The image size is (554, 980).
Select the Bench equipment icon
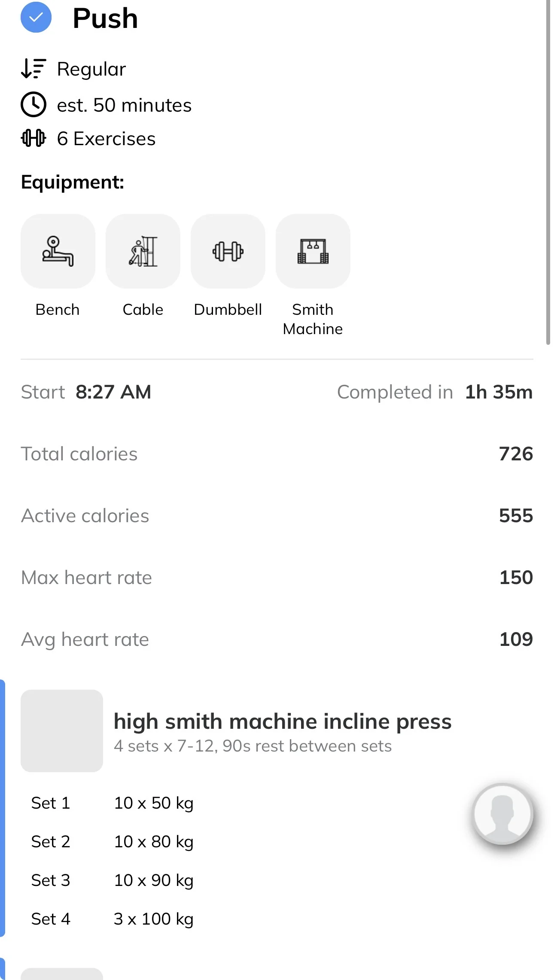pyautogui.click(x=58, y=251)
